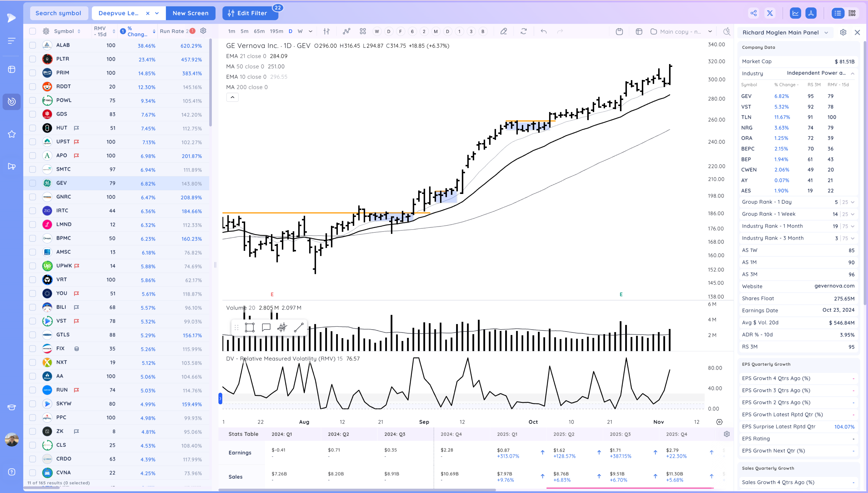Image resolution: width=868 pixels, height=493 pixels.
Task: Select the 5m timeframe
Action: pyautogui.click(x=244, y=31)
